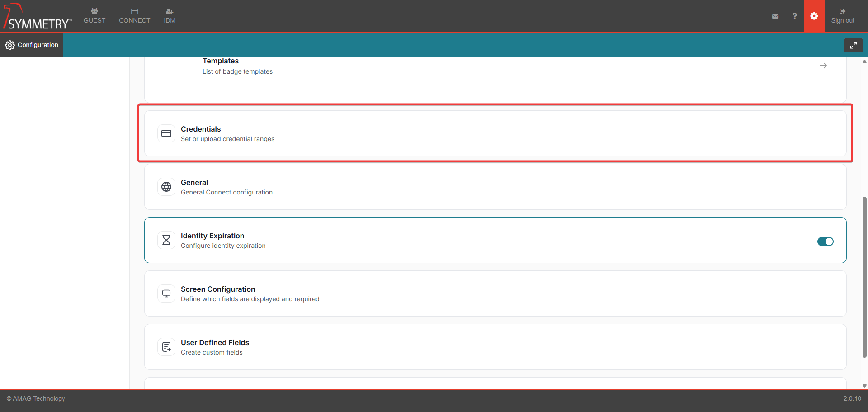868x412 pixels.
Task: Click the Symmetry logo
Action: coord(37,17)
